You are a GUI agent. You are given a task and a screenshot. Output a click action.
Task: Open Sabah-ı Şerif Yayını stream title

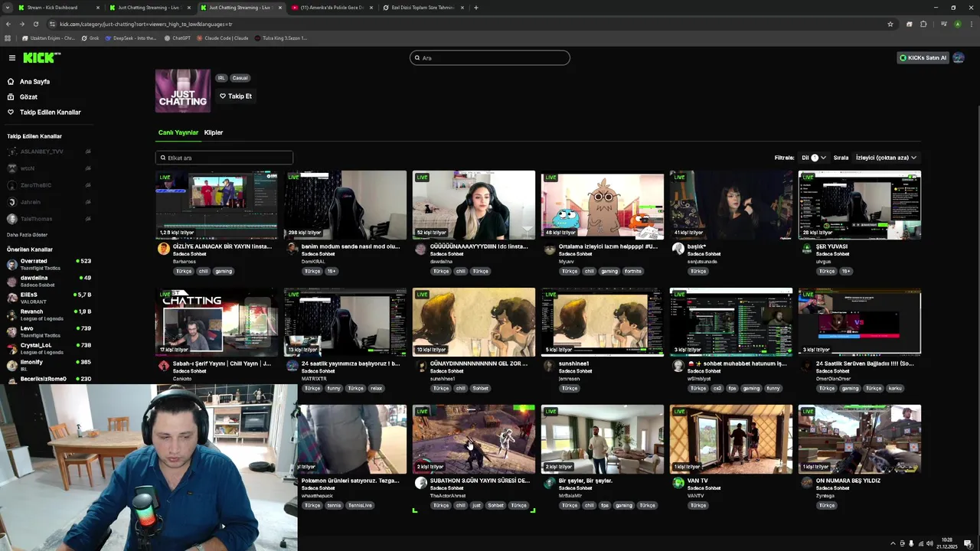[222, 364]
